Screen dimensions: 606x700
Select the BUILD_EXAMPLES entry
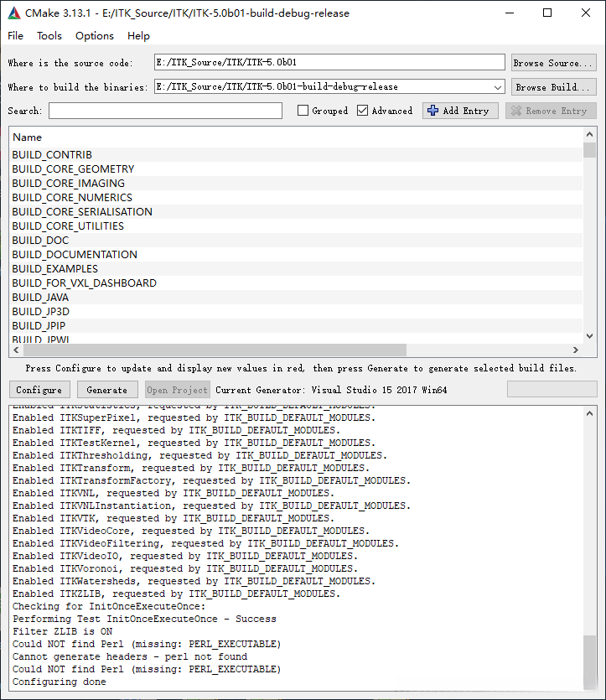(297, 269)
